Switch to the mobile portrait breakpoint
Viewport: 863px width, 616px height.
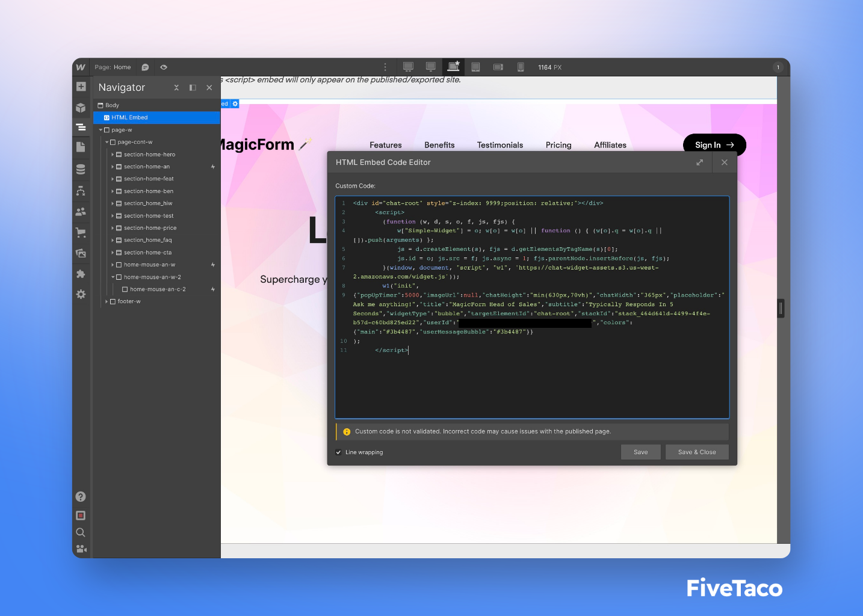pyautogui.click(x=521, y=67)
